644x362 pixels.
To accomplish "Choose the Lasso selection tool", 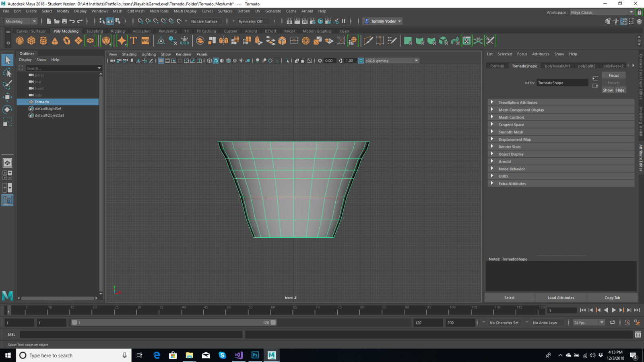I will [x=7, y=72].
